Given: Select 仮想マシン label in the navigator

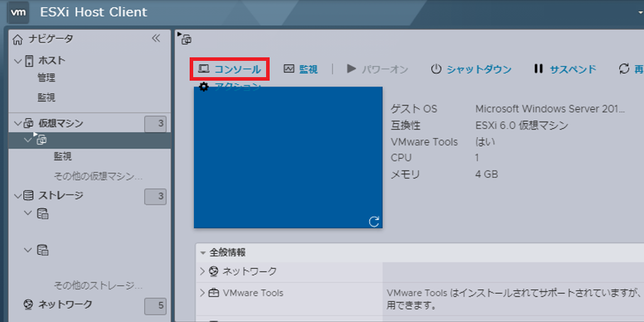Looking at the screenshot, I should click(x=61, y=123).
